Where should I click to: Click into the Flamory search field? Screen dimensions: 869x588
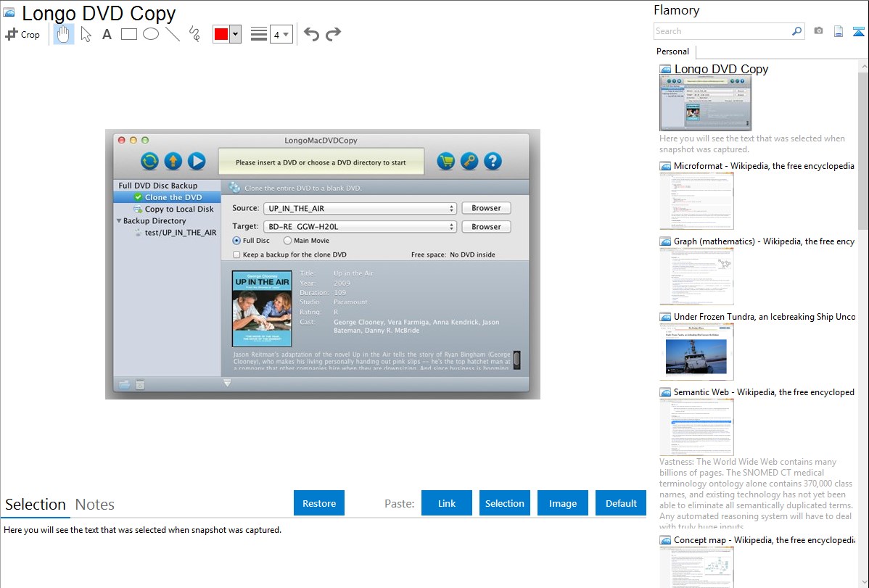[x=722, y=31]
